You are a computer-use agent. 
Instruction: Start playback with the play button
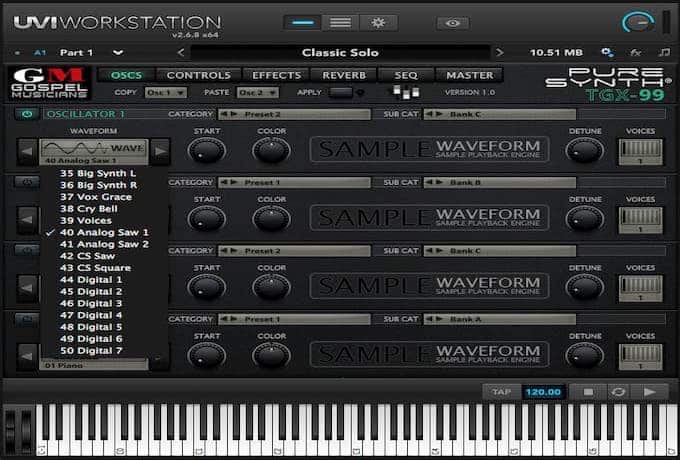[x=650, y=392]
